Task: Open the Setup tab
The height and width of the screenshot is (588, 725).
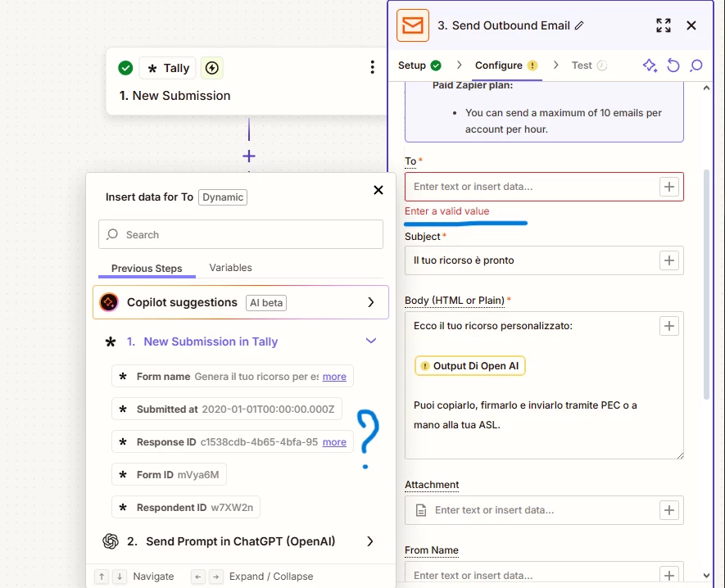Action: [419, 66]
